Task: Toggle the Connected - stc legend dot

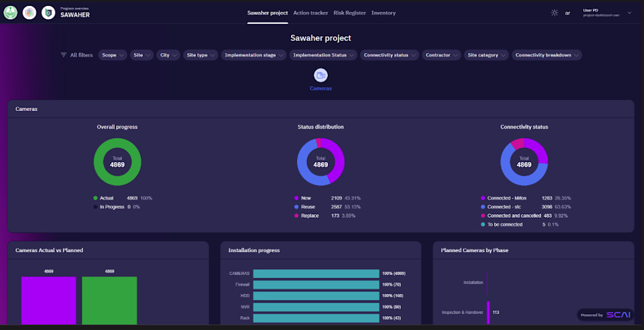Action: pos(483,207)
